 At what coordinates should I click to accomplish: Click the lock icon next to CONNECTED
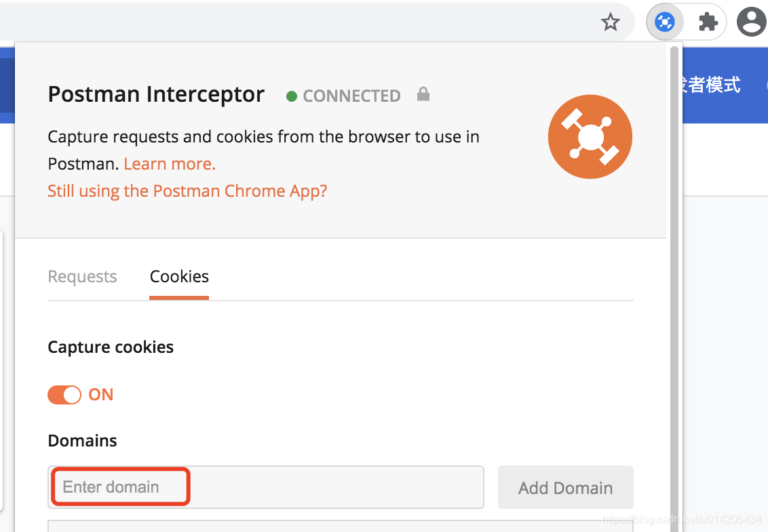[x=423, y=94]
